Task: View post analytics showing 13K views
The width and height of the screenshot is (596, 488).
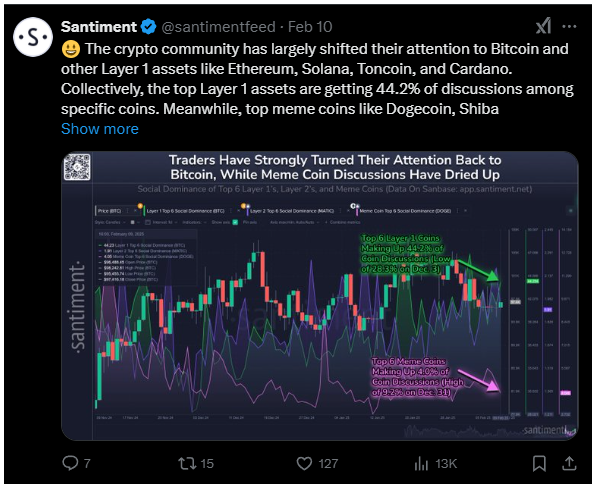Action: tap(436, 463)
